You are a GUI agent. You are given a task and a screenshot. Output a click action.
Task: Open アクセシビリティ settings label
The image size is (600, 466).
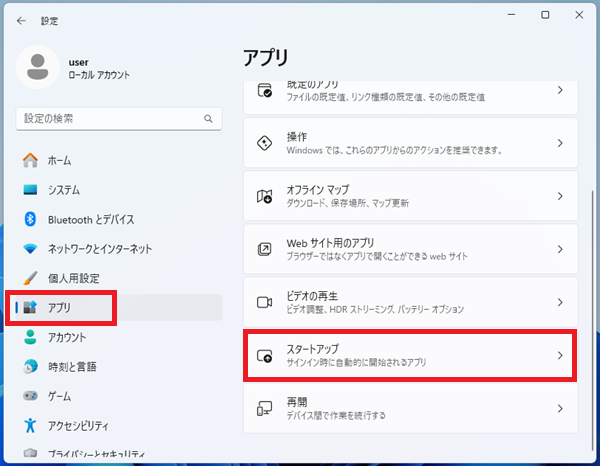[78, 426]
